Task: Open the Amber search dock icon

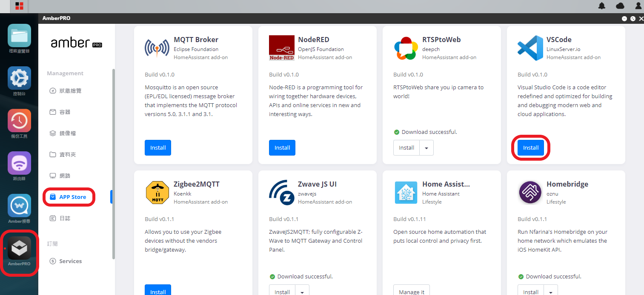Action: [19, 206]
